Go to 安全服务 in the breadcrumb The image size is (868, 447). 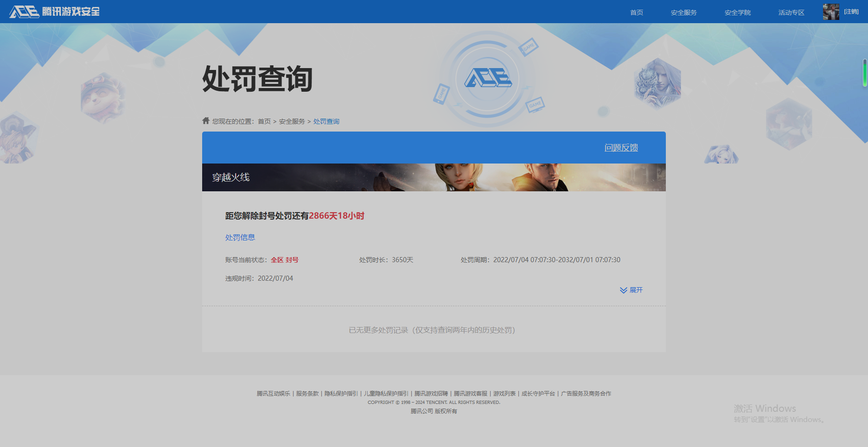click(292, 121)
